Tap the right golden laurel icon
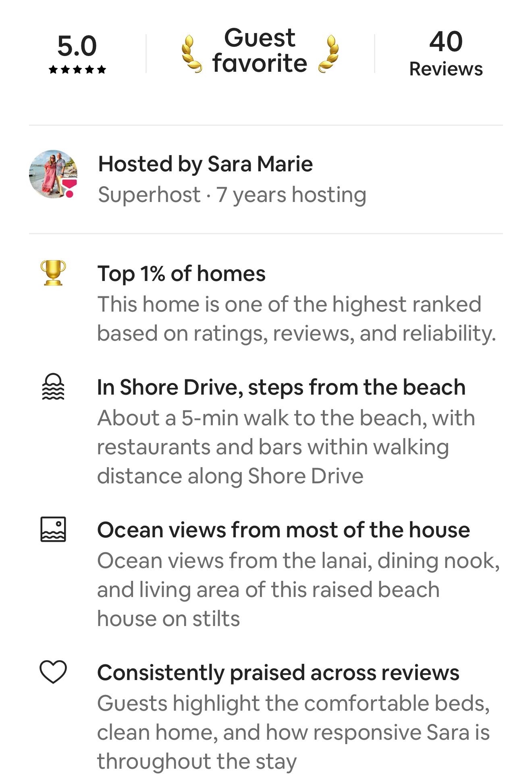Screen dimensions: 532x780 [x=328, y=54]
